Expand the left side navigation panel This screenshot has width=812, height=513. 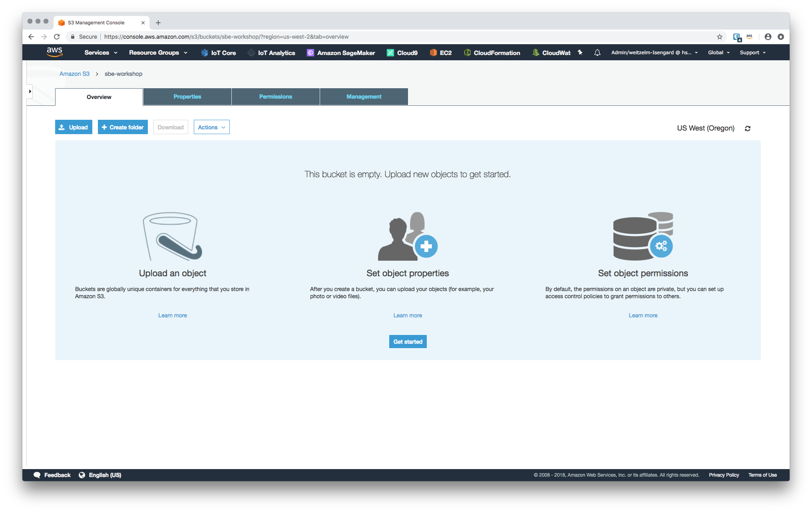tap(30, 91)
